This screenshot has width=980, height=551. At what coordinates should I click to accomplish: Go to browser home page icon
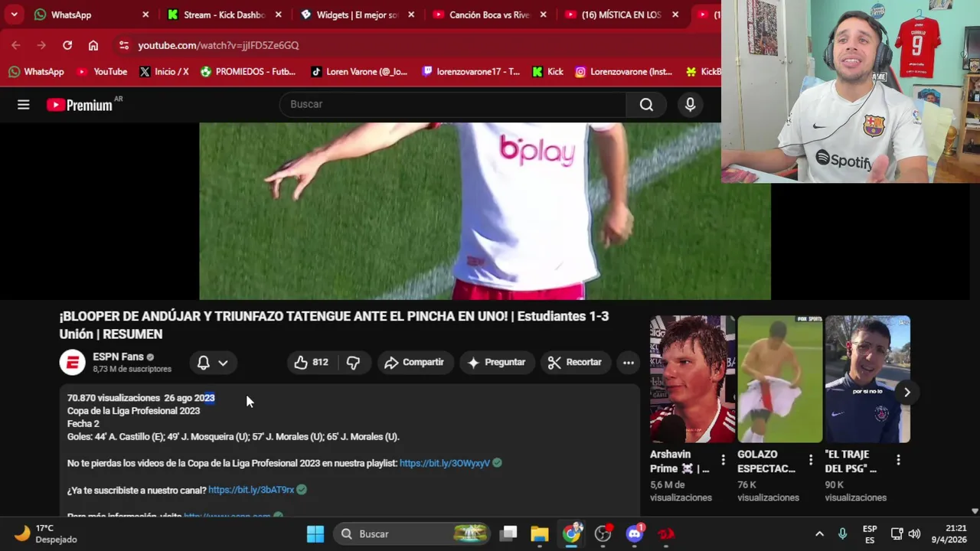click(93, 45)
